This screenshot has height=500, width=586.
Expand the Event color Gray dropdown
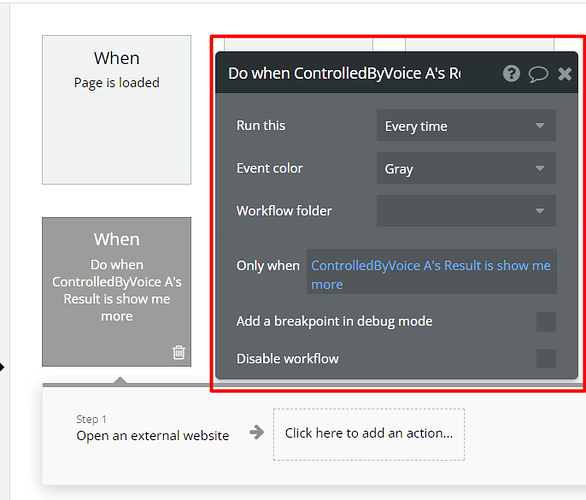466,168
